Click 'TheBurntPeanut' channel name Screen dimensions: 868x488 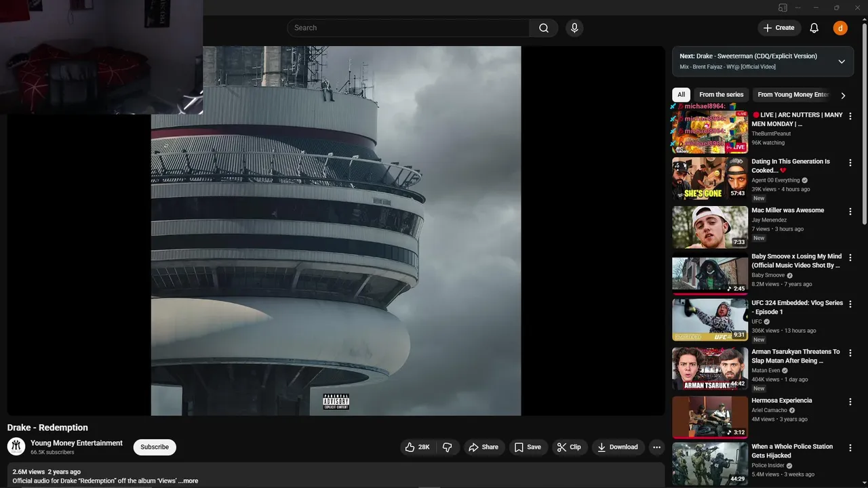tap(771, 134)
